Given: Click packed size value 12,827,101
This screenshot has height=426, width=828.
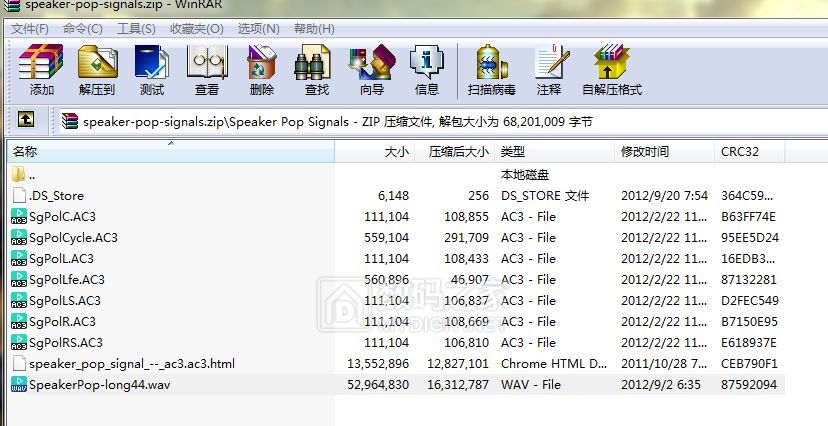Looking at the screenshot, I should coord(458,364).
